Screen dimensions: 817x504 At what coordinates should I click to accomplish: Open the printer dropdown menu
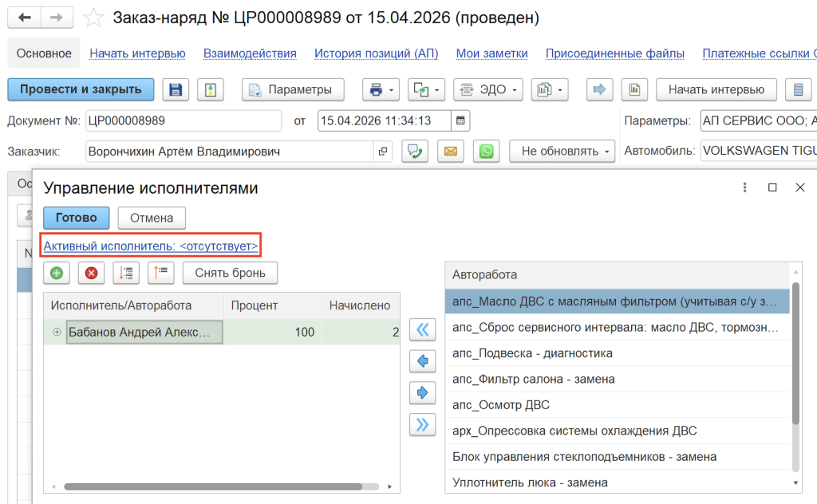pos(381,89)
